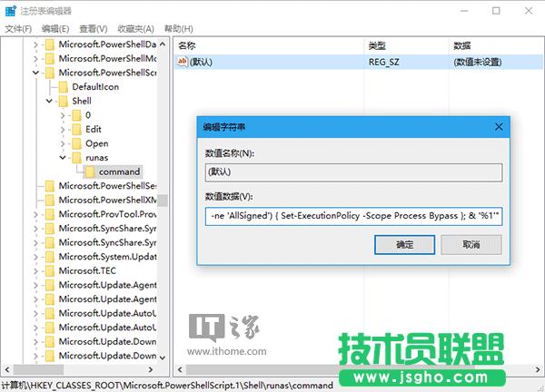Image resolution: width=545 pixels, height=392 pixels.
Task: Select the DefaultIcon key
Action: click(95, 87)
